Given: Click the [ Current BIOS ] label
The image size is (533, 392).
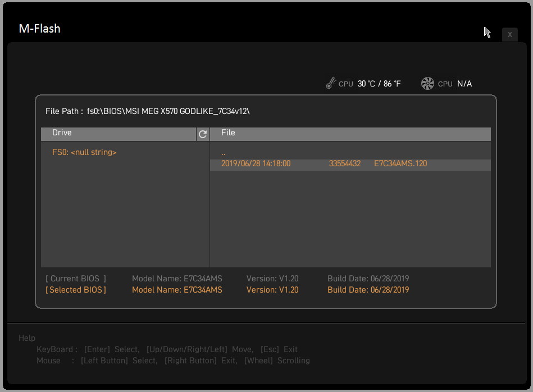Looking at the screenshot, I should (76, 279).
